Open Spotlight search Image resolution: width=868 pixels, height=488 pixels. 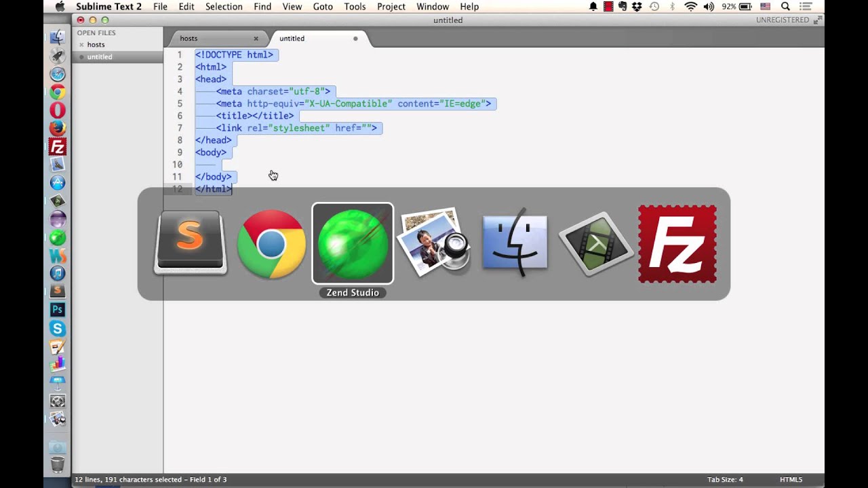point(785,6)
